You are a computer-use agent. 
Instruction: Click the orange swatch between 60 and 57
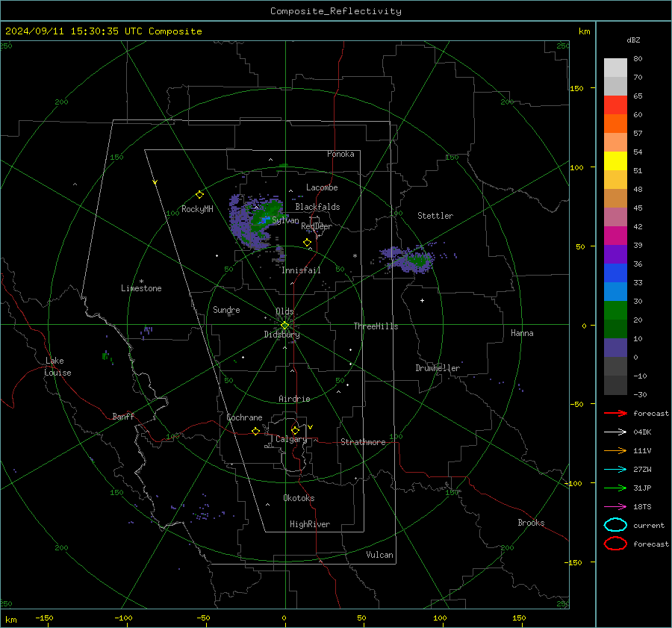coord(615,123)
